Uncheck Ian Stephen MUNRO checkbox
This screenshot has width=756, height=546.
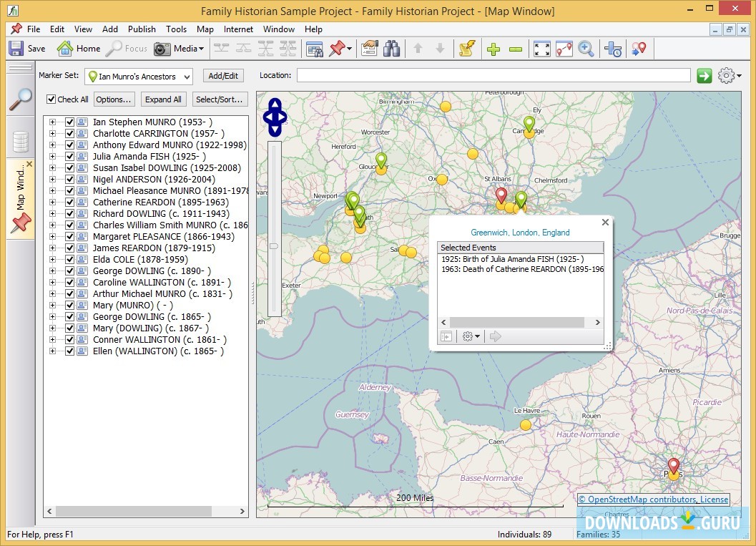[x=70, y=122]
